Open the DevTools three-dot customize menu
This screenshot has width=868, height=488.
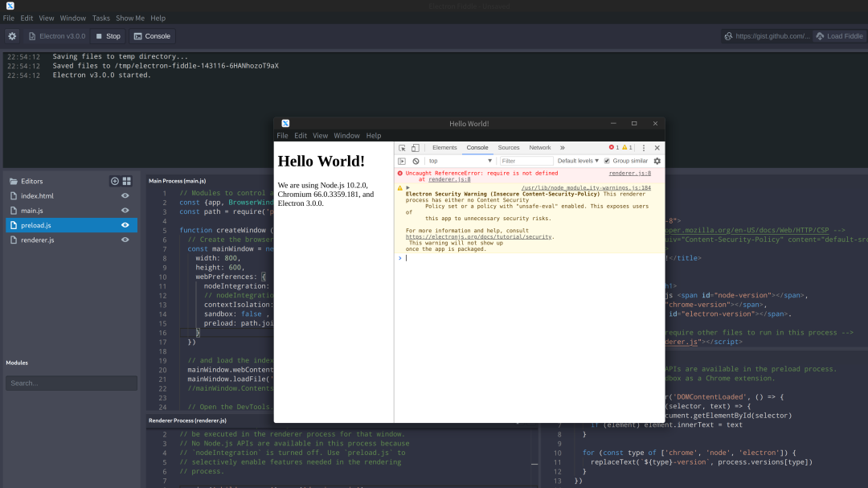tap(643, 148)
